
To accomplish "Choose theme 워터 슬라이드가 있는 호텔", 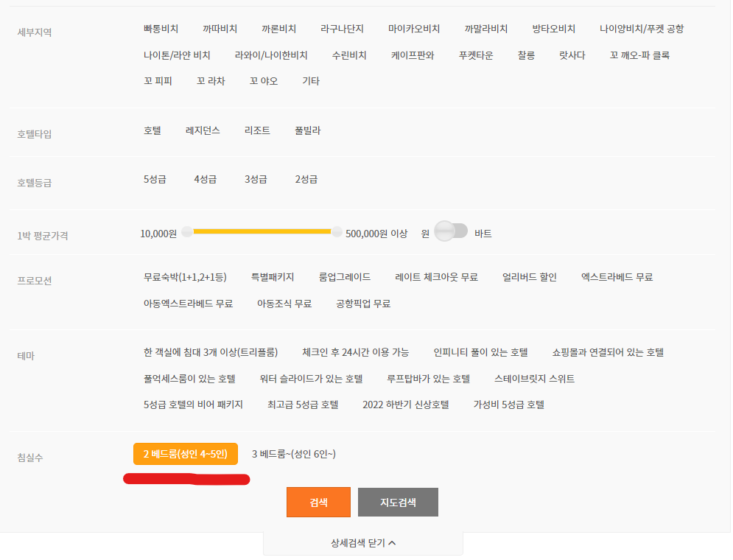I will tap(311, 379).
